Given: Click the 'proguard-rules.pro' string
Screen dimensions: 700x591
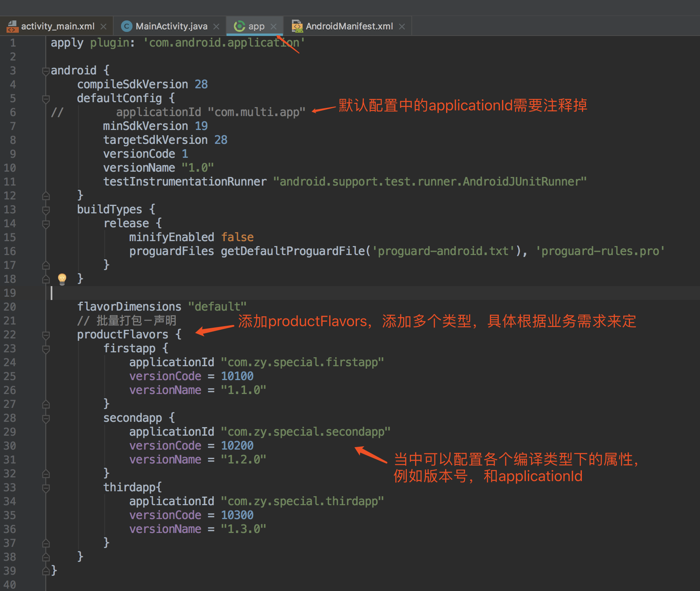Looking at the screenshot, I should (x=600, y=251).
